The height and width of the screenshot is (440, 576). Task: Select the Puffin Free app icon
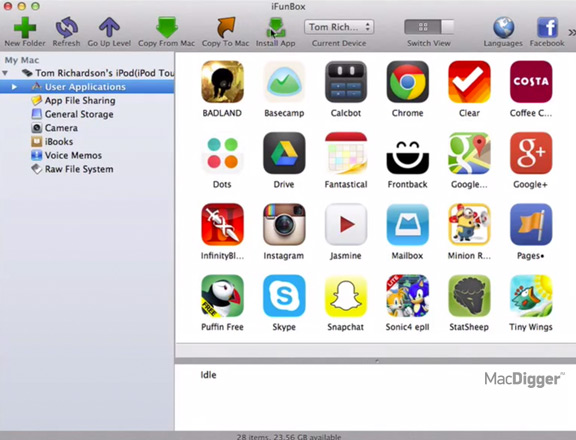pyautogui.click(x=222, y=296)
